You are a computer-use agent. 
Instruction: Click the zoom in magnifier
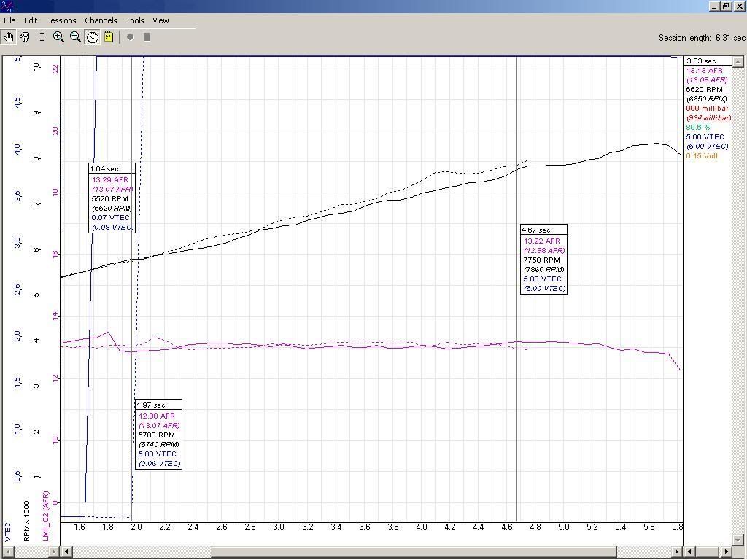coord(58,37)
